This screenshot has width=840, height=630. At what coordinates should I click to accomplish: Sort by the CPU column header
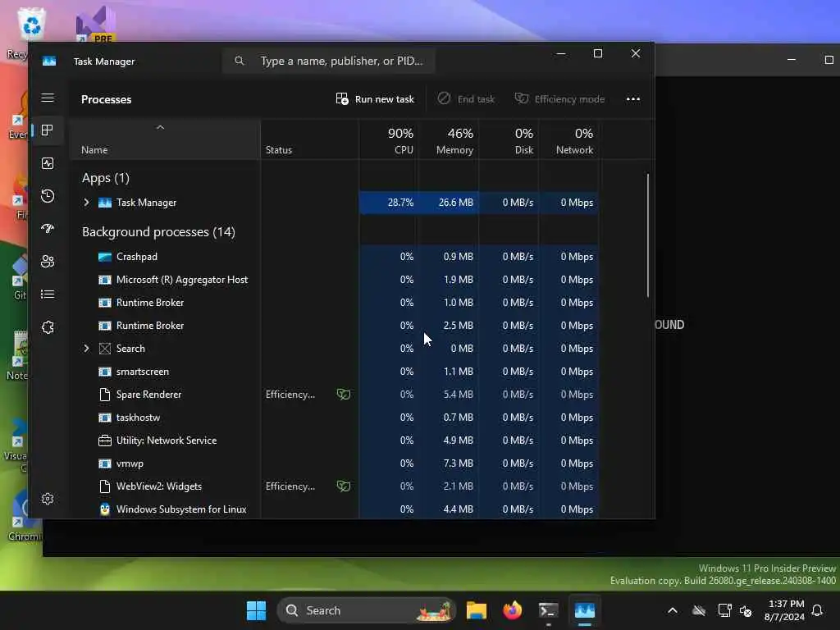tap(388, 141)
